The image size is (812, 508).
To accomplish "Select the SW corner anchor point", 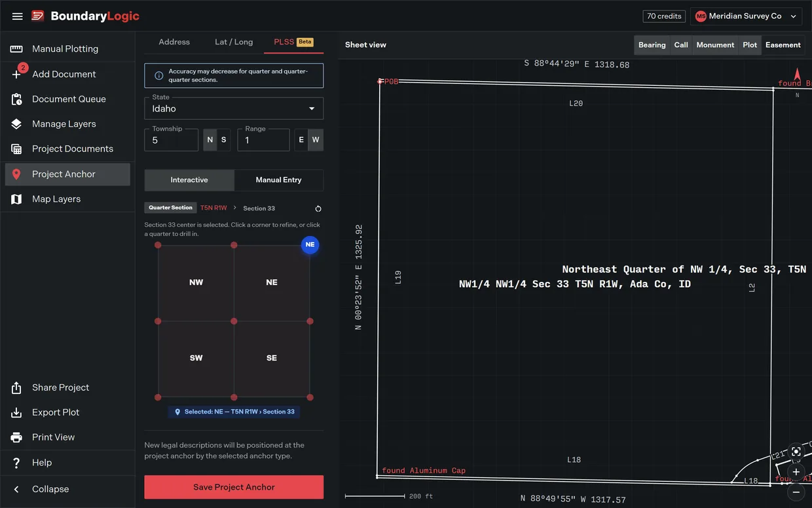I will [158, 397].
